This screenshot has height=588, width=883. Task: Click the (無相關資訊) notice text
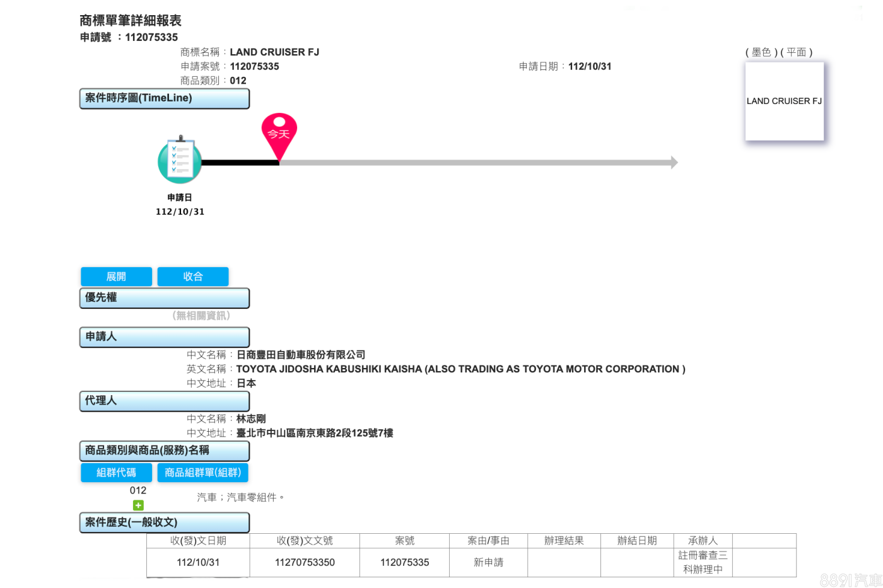pyautogui.click(x=201, y=315)
